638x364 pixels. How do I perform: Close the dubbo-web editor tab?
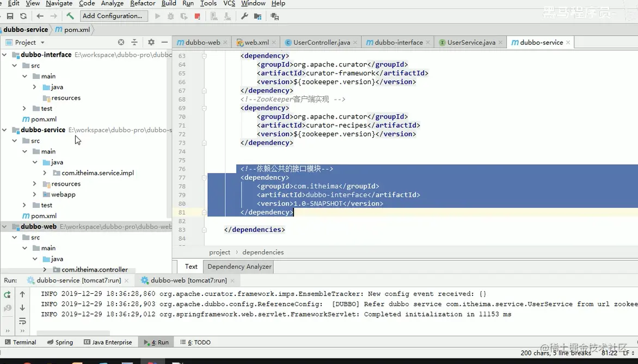(x=225, y=42)
